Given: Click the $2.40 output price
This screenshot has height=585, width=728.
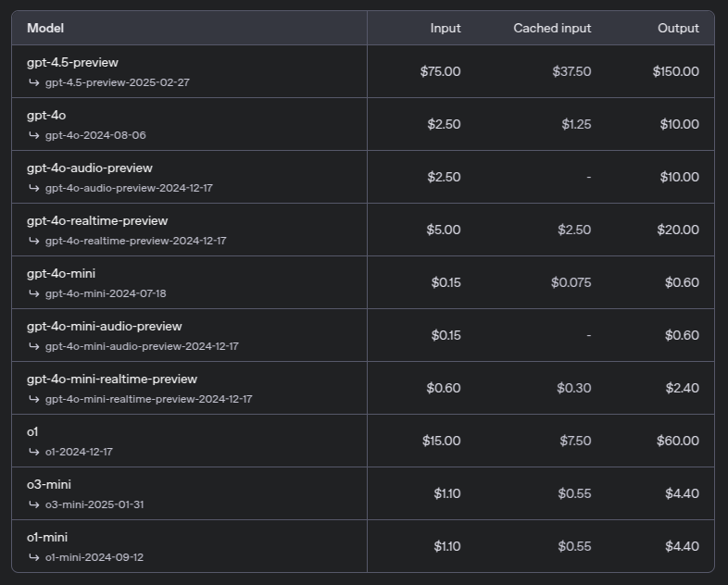Looking at the screenshot, I should pyautogui.click(x=682, y=389).
